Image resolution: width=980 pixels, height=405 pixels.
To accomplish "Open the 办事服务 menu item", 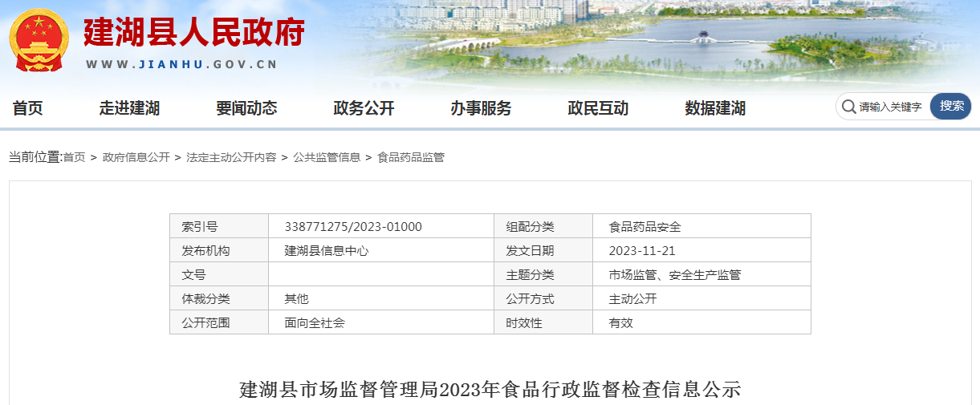I will pos(481,108).
